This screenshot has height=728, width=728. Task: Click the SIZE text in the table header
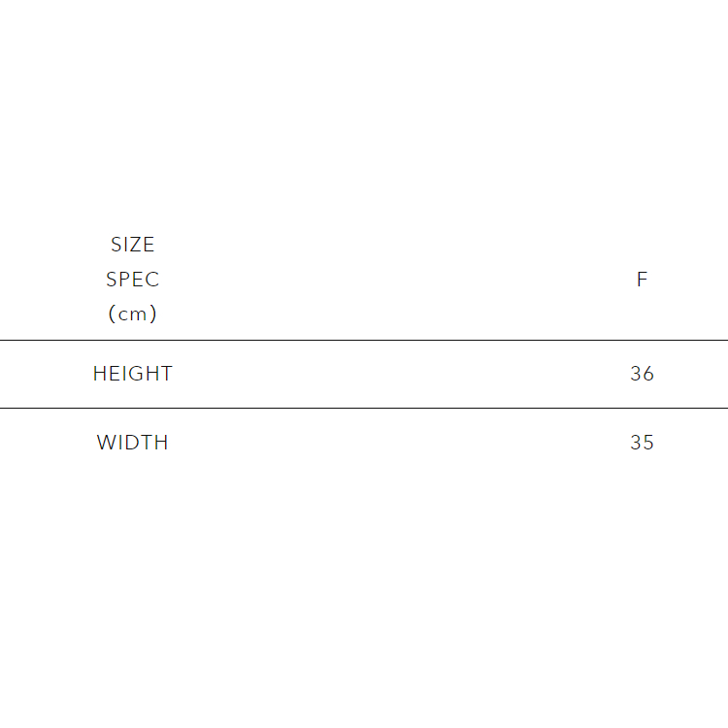[132, 245]
